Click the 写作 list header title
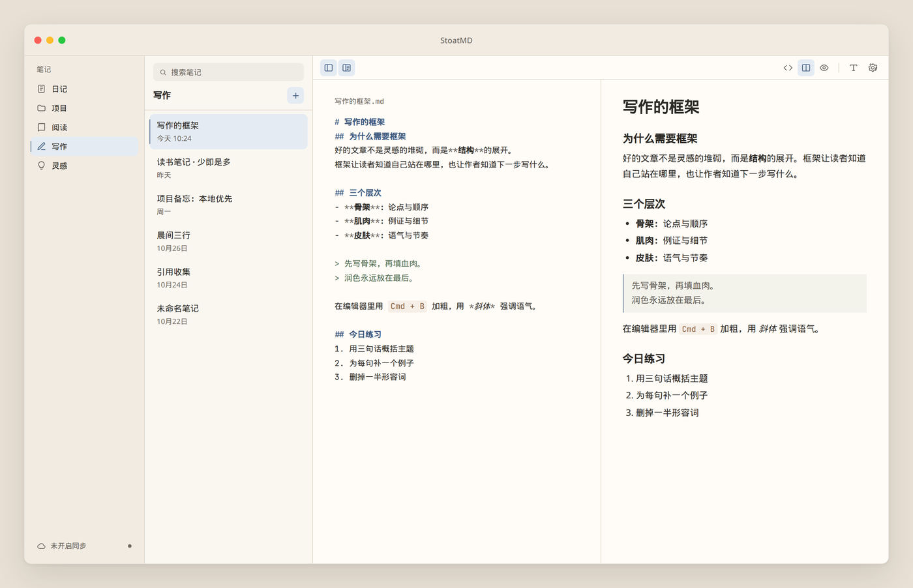 (x=162, y=95)
